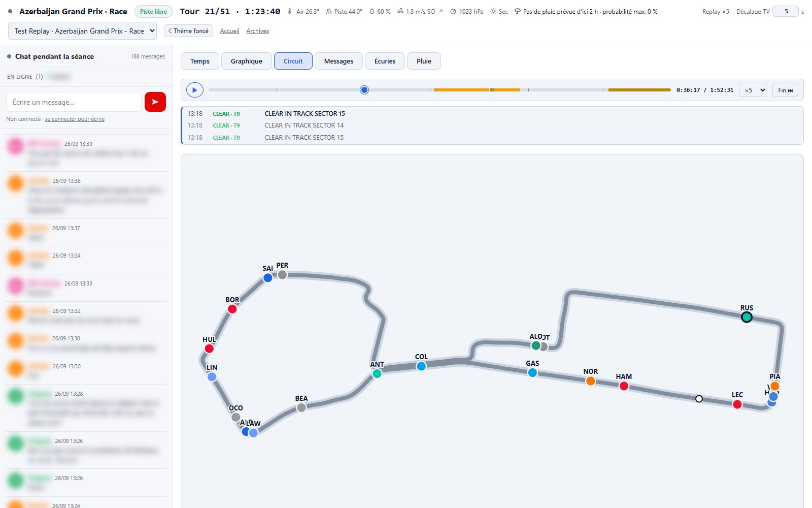
Task: Click the OCO driver marker
Action: pos(236,417)
